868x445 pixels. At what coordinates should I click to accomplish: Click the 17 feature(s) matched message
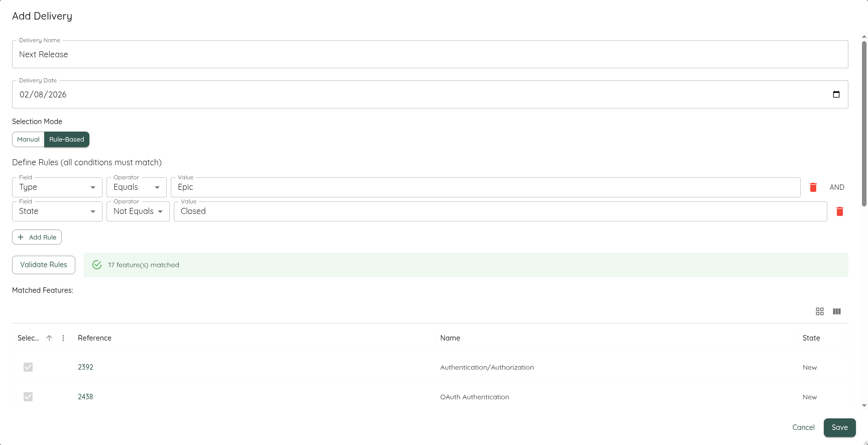click(144, 265)
